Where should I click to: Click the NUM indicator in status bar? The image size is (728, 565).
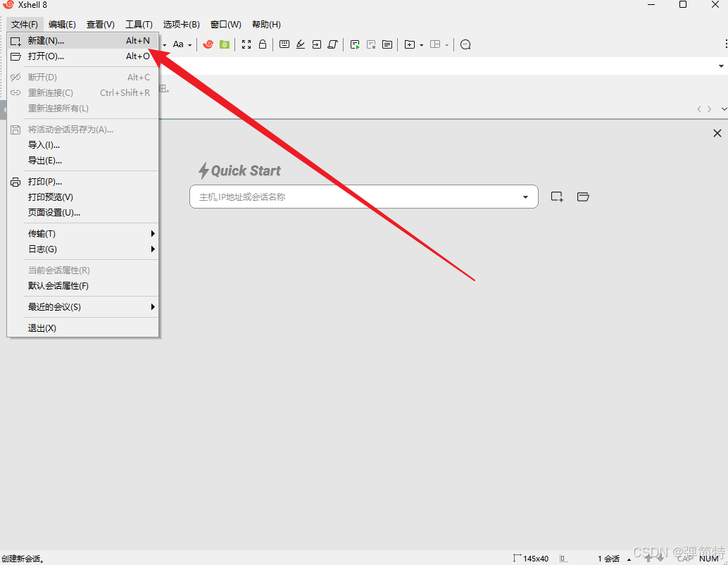click(709, 559)
